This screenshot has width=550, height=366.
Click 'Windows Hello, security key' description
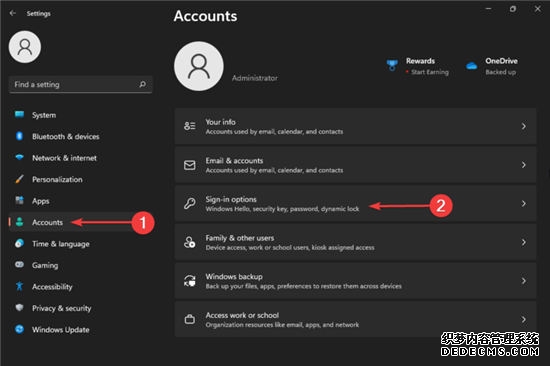(282, 209)
